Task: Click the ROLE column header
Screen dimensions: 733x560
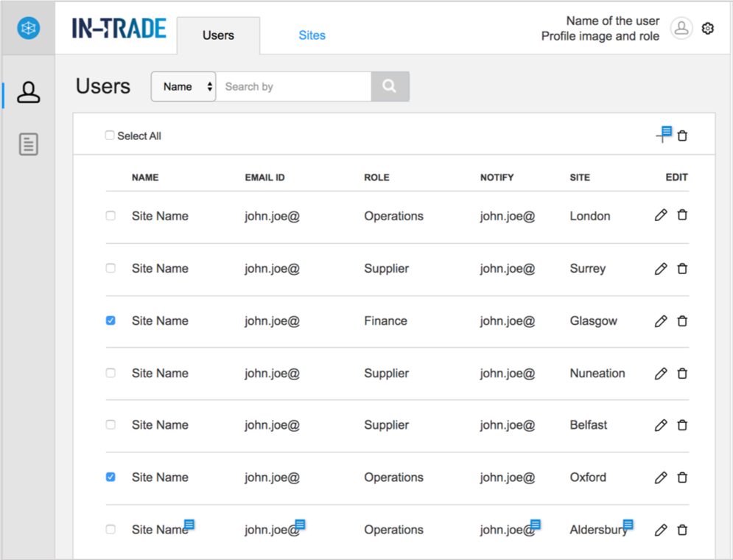Action: pos(376,177)
